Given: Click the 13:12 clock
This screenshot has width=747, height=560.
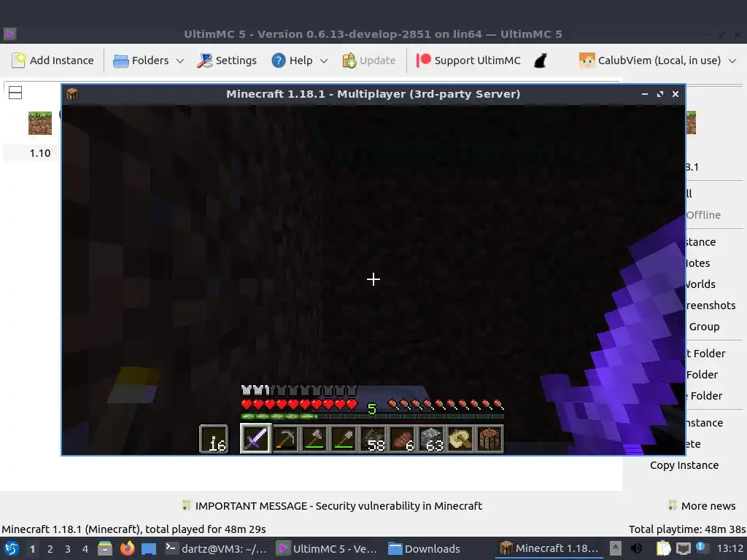Looking at the screenshot, I should click(729, 548).
